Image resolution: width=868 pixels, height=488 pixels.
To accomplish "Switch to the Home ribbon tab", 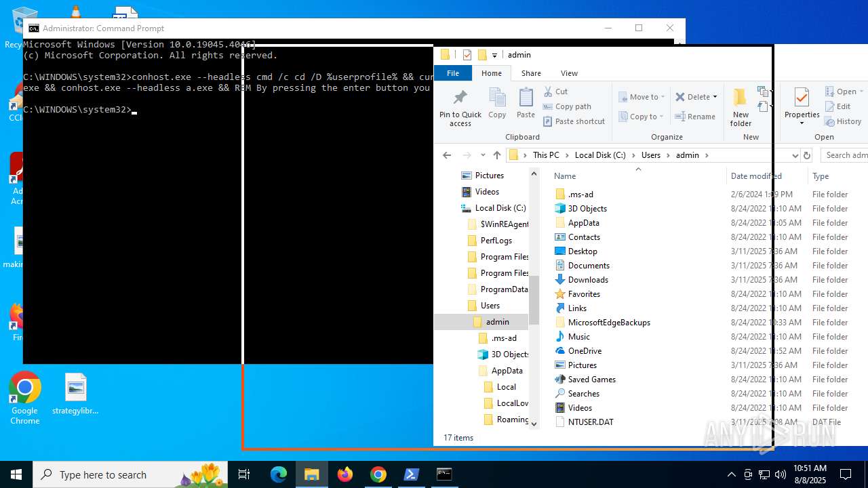I will pyautogui.click(x=492, y=73).
